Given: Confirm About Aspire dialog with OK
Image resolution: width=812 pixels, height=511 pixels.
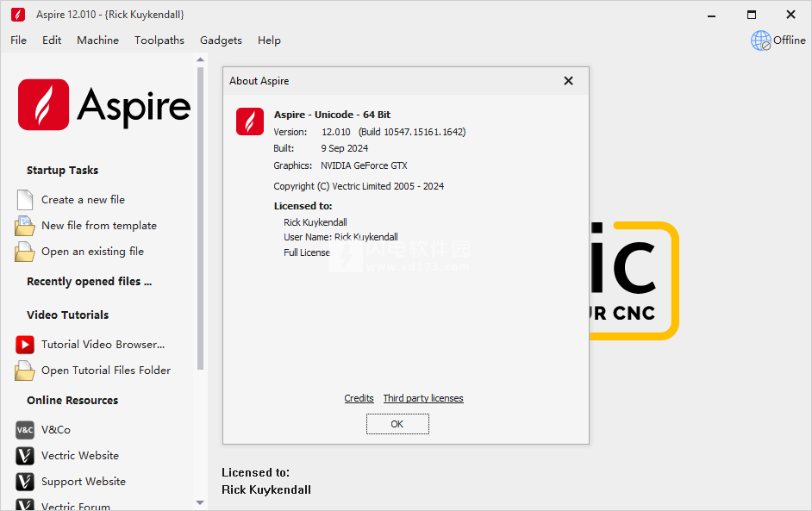Looking at the screenshot, I should pos(397,424).
